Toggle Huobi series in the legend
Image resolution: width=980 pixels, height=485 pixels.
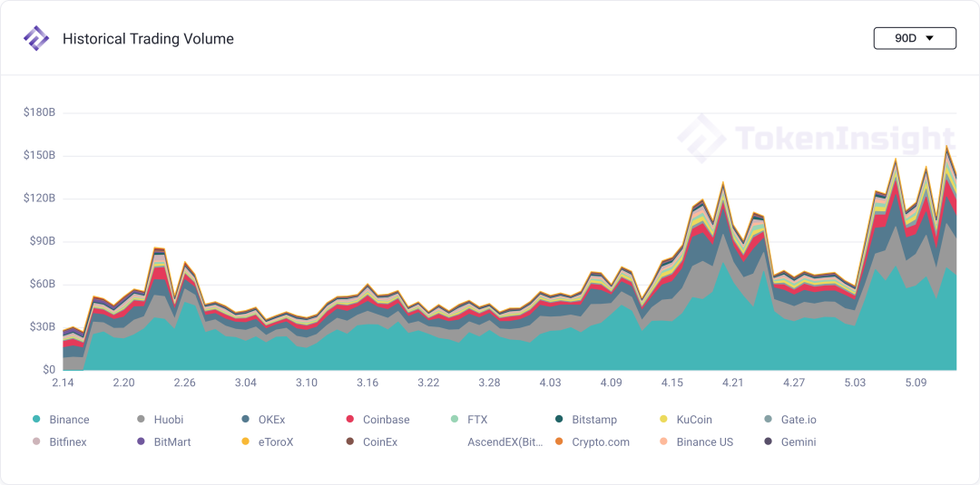click(160, 420)
